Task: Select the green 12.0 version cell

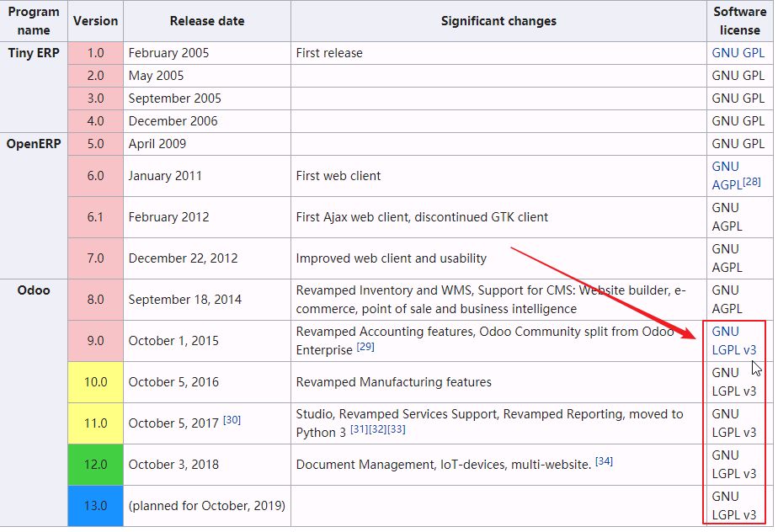Action: pyautogui.click(x=95, y=465)
